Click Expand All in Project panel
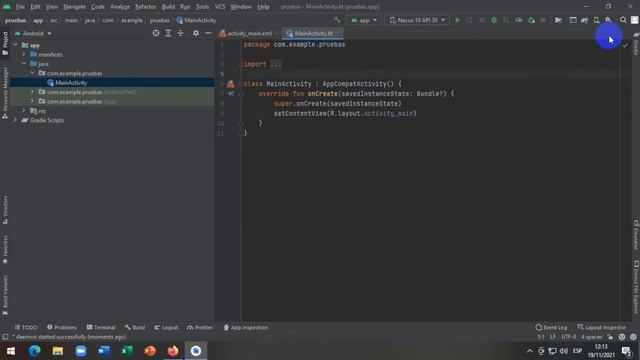 (168, 33)
